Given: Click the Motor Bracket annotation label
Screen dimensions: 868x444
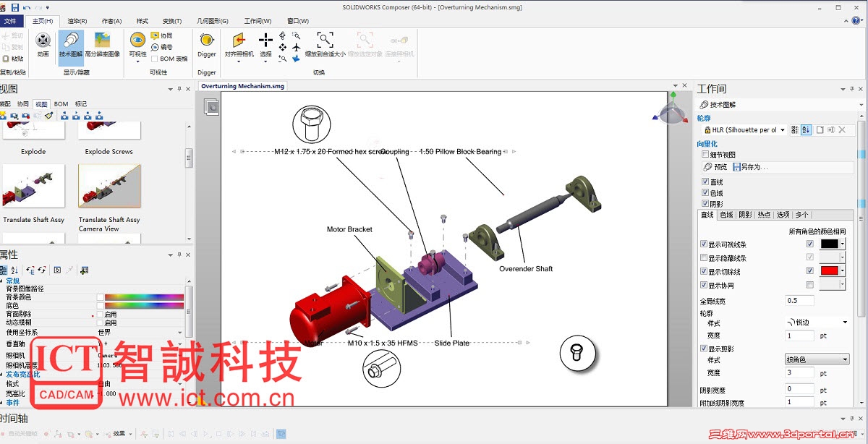Looking at the screenshot, I should [x=349, y=229].
